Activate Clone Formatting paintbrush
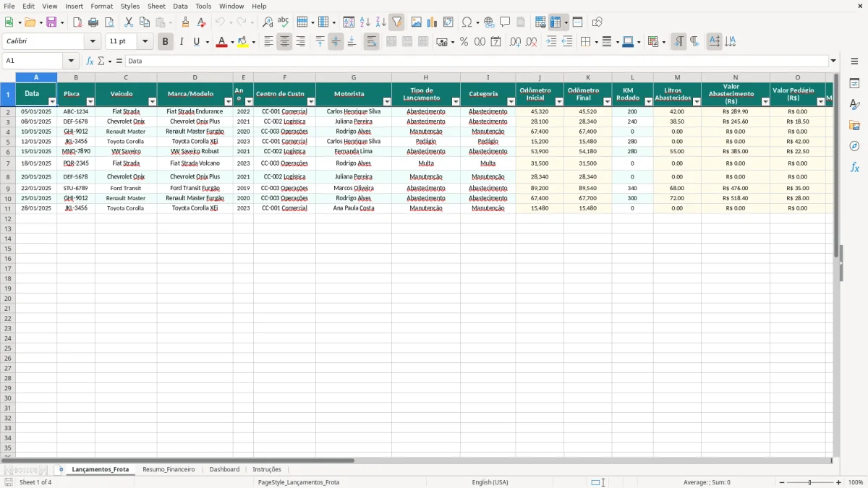The width and height of the screenshot is (868, 488). click(x=185, y=22)
